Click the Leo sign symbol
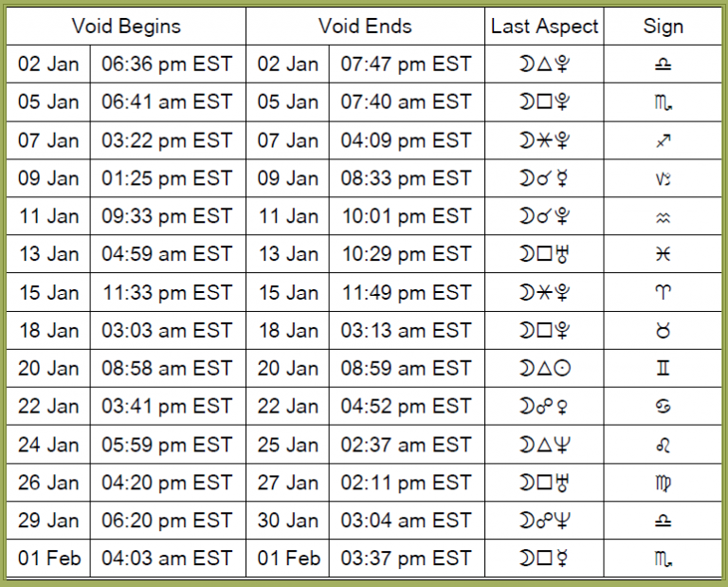 pos(663,444)
